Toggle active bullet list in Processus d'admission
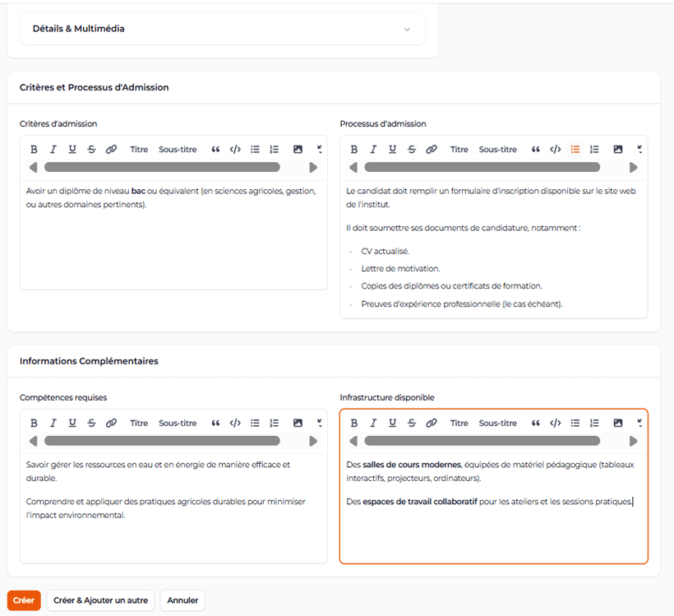Viewport: 674px width, 616px height. (x=575, y=150)
